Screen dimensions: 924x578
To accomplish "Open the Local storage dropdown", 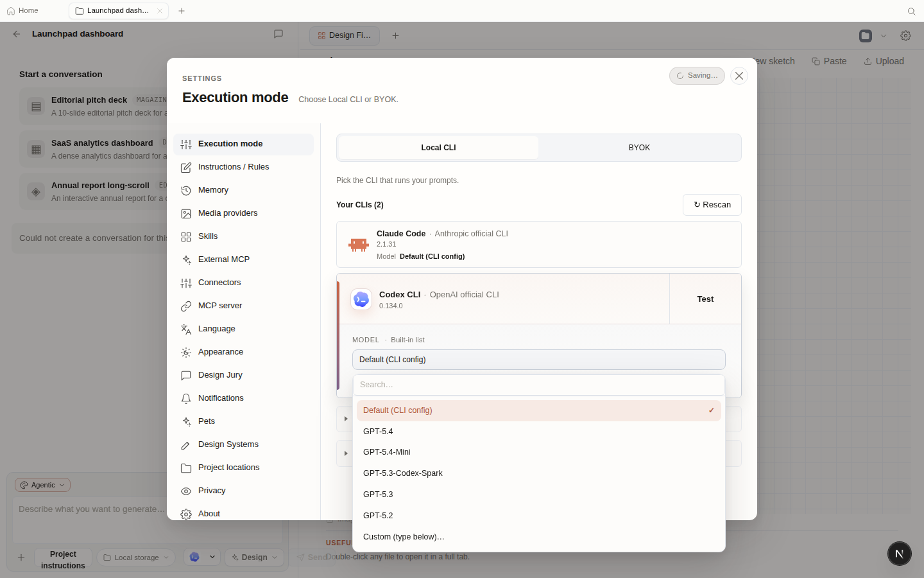I will pos(136,557).
